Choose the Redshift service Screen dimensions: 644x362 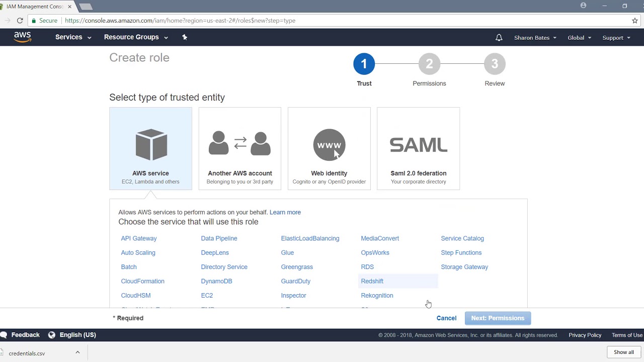(x=372, y=281)
